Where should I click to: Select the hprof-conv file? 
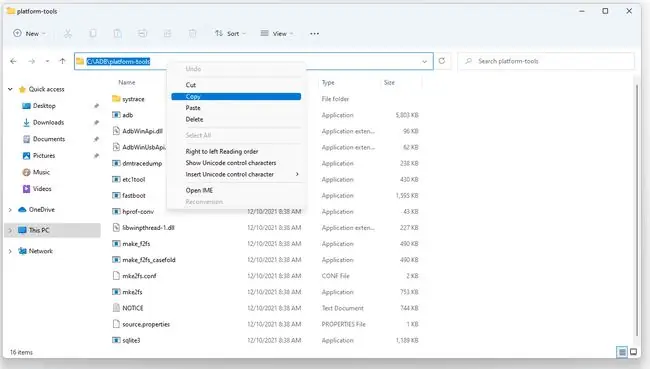pyautogui.click(x=138, y=211)
